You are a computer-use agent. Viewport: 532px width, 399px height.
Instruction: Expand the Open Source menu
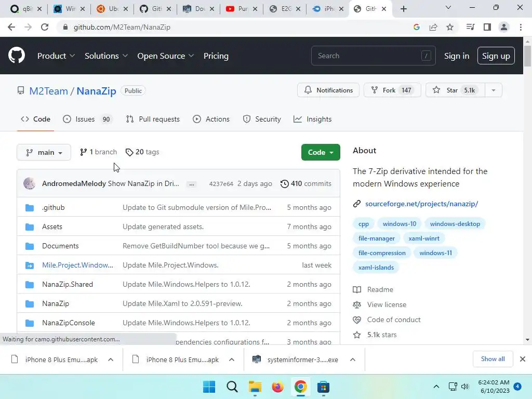pos(166,56)
